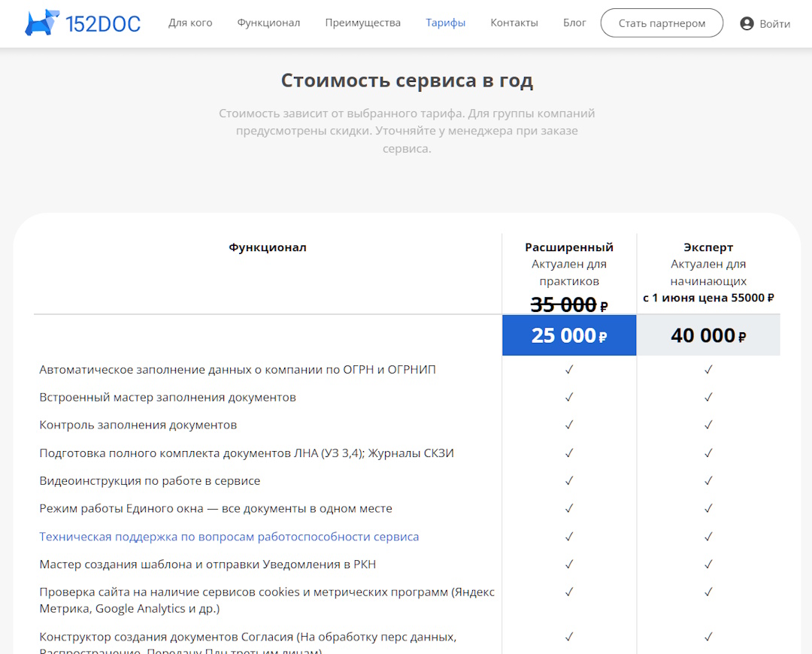
Task: Click the Войти link
Action: 774,23
